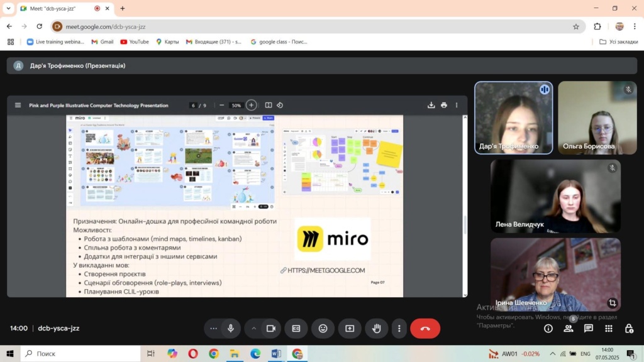Viewport: 644px width, 362px height.
Task: Open the ellipsis button left of microphone
Action: point(213,328)
